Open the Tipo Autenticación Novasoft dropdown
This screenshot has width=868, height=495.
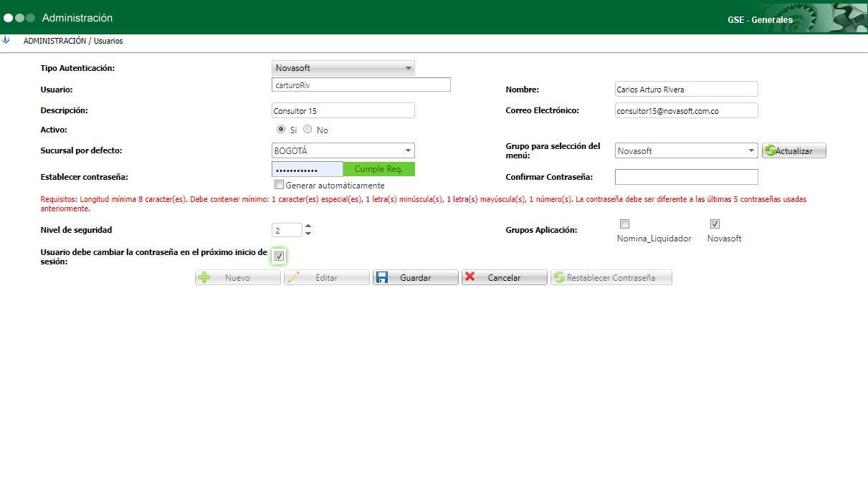[343, 68]
